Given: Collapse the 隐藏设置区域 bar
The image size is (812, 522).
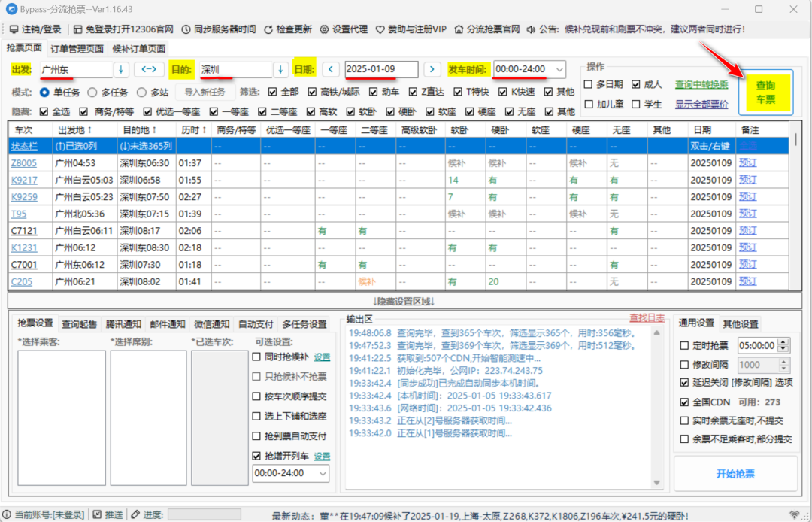Looking at the screenshot, I should [404, 301].
